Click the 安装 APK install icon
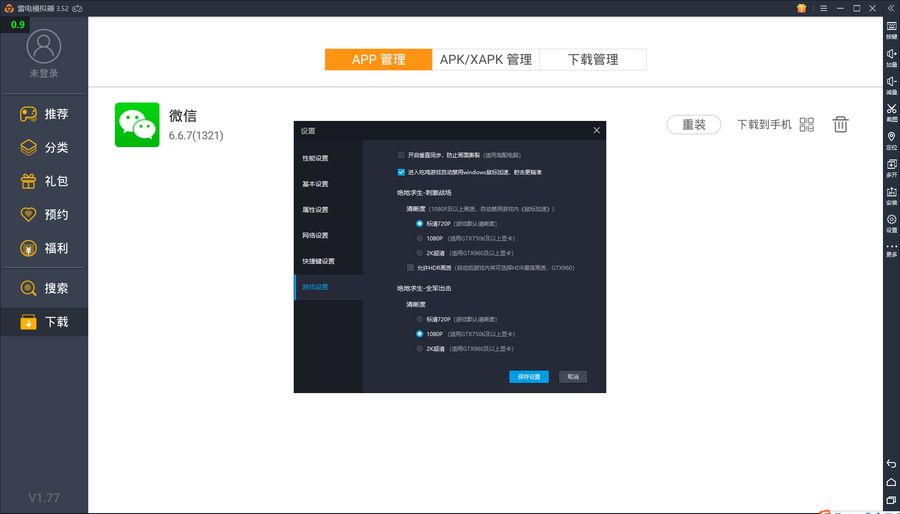This screenshot has width=900, height=514. pos(891,194)
